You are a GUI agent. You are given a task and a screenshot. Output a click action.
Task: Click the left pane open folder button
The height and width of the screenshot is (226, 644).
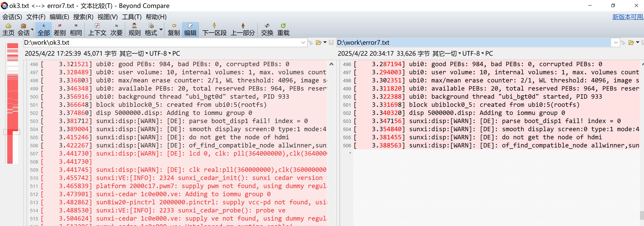click(x=319, y=43)
